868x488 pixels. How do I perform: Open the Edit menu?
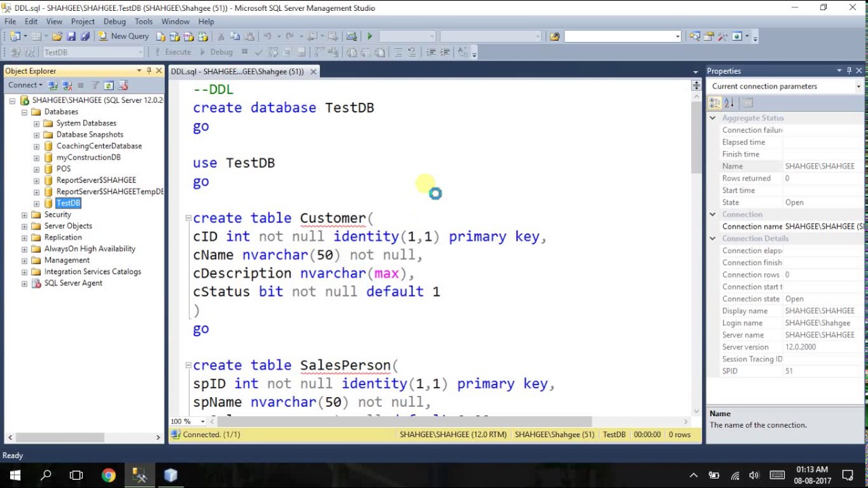(x=31, y=21)
